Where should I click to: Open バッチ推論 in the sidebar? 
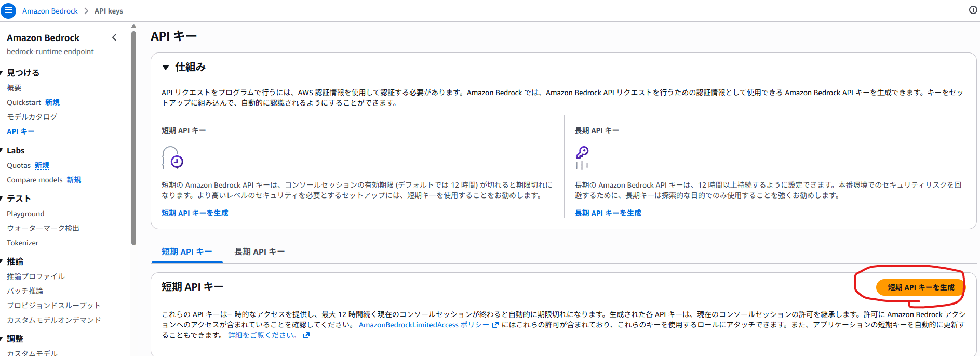click(25, 291)
